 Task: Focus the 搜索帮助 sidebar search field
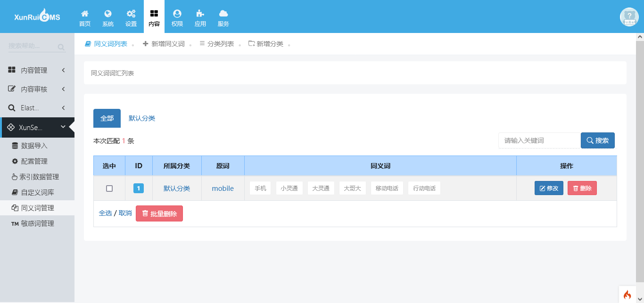coord(31,46)
